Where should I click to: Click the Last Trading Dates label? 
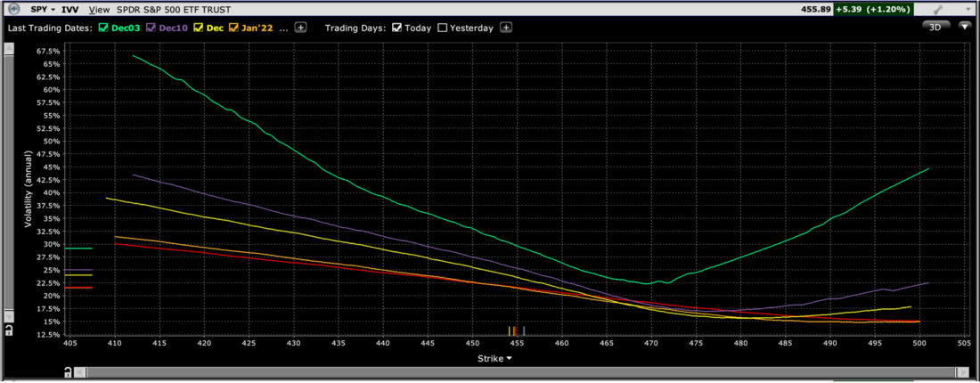point(50,29)
